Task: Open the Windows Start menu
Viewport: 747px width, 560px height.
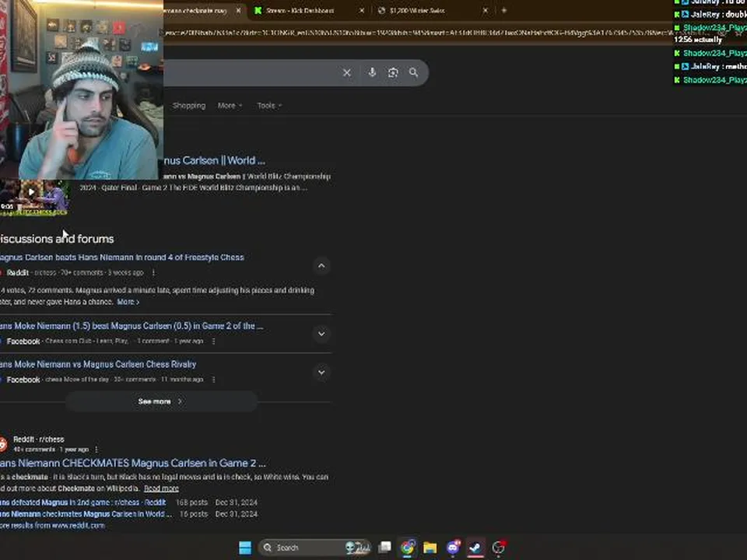Action: click(245, 548)
